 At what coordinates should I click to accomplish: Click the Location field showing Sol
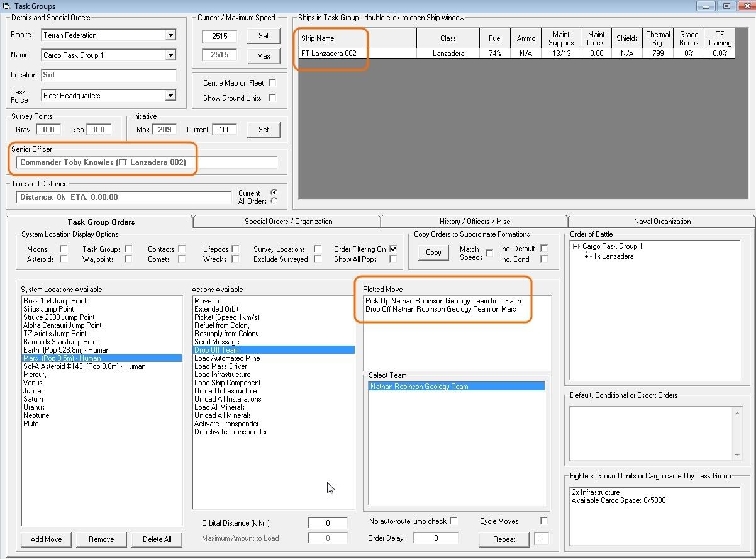tap(109, 75)
